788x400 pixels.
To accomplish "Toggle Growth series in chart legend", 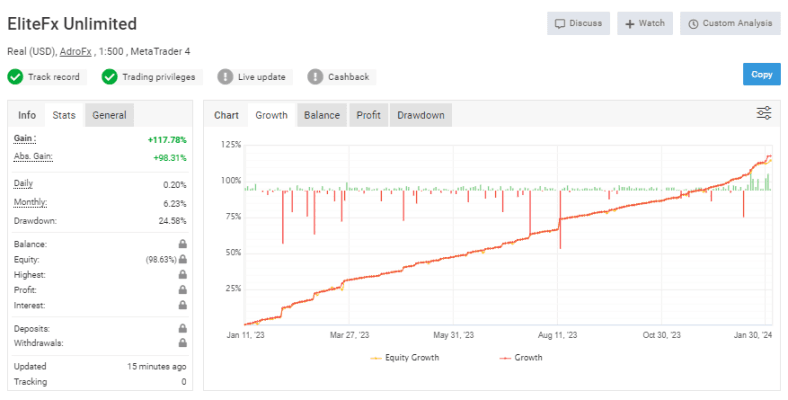I will click(x=521, y=358).
